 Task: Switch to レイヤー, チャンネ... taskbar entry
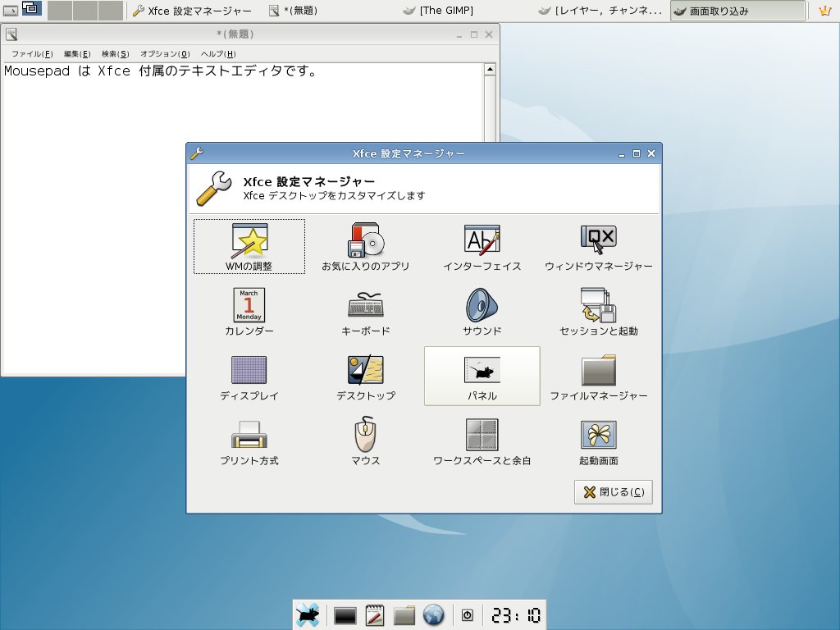pos(600,11)
